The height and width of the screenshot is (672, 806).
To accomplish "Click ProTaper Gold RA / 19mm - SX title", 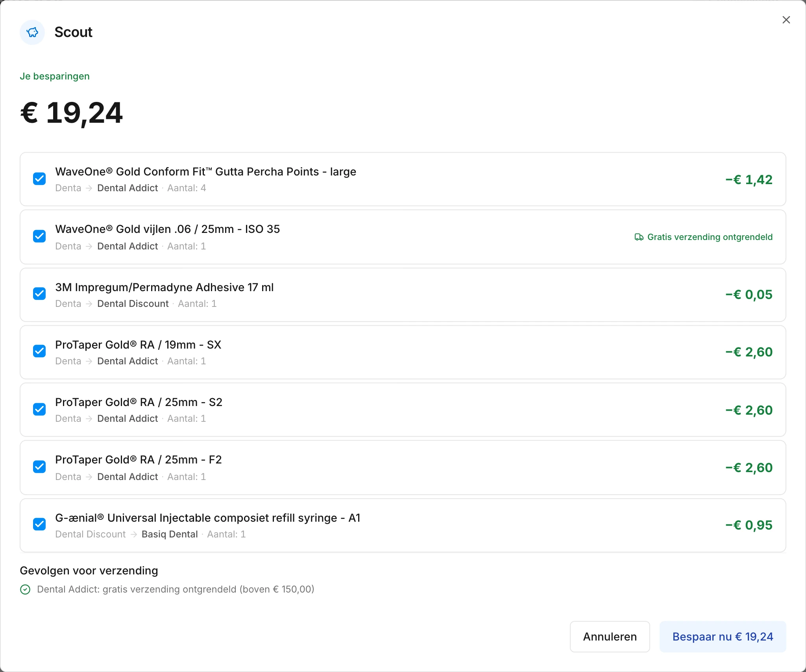I will [138, 345].
